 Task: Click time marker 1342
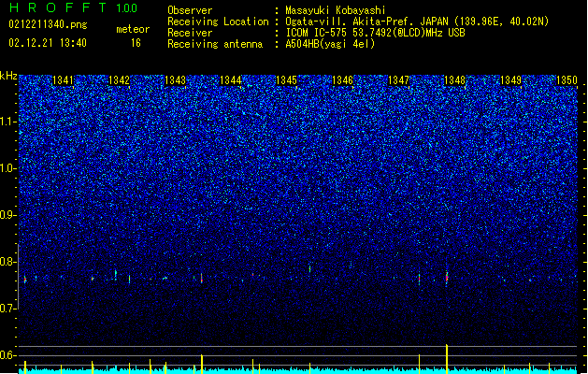[x=119, y=80]
